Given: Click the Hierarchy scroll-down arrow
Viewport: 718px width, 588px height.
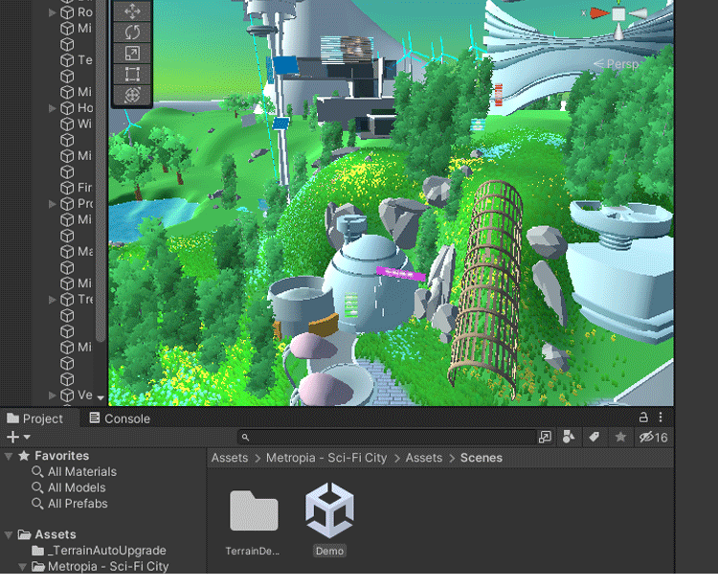Looking at the screenshot, I should tap(101, 397).
